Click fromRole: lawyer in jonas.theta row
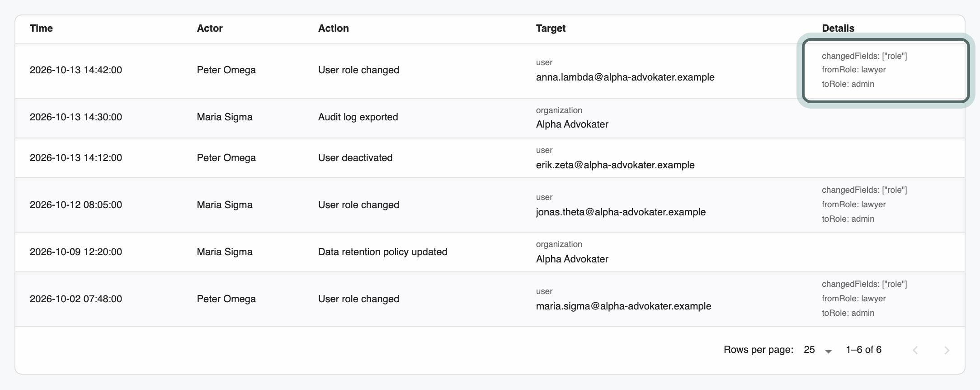 pos(854,205)
